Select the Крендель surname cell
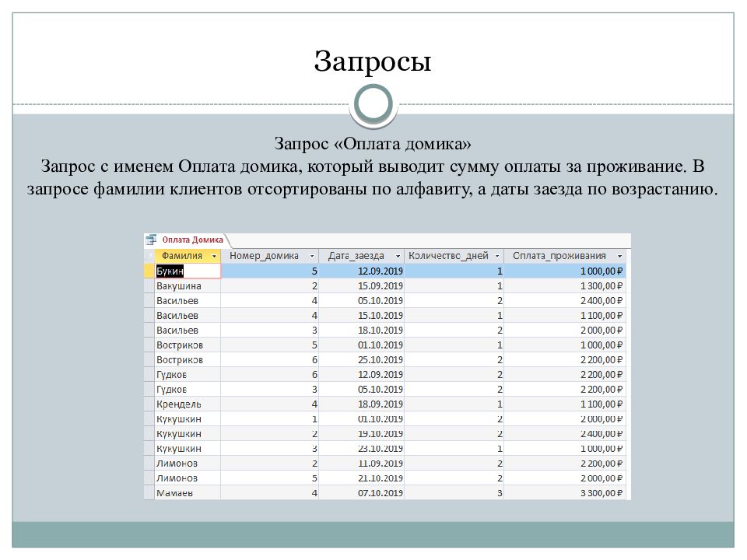The width and height of the screenshot is (747, 560). 188,404
